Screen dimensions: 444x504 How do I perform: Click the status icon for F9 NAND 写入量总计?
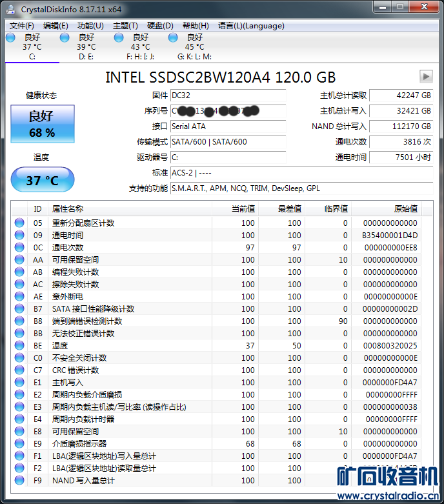click(19, 480)
